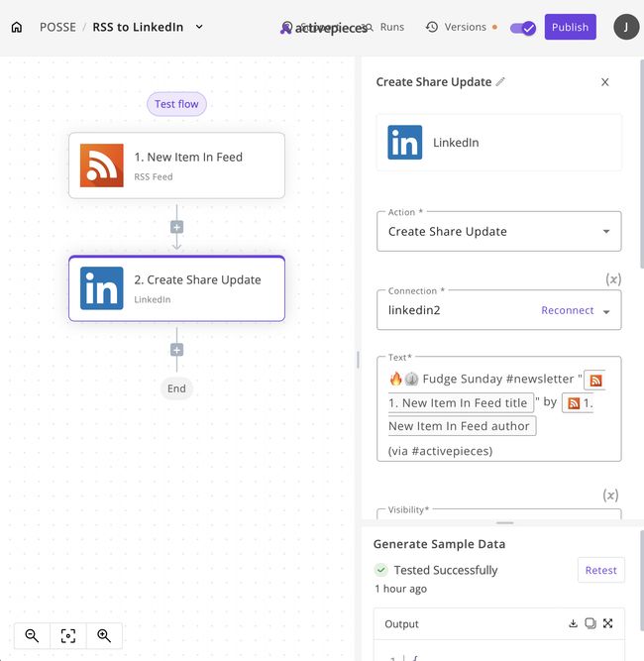The width and height of the screenshot is (644, 661).
Task: Add a step after Create Share Update
Action: pyautogui.click(x=176, y=350)
